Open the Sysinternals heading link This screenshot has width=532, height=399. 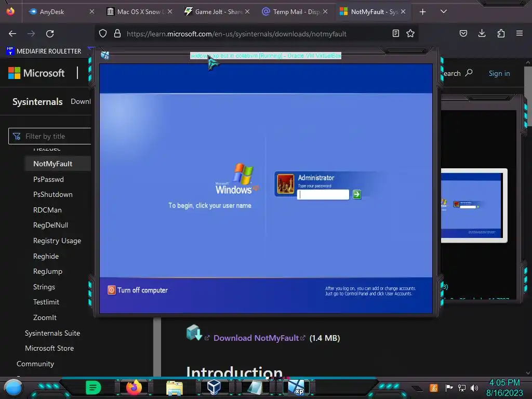pyautogui.click(x=37, y=102)
